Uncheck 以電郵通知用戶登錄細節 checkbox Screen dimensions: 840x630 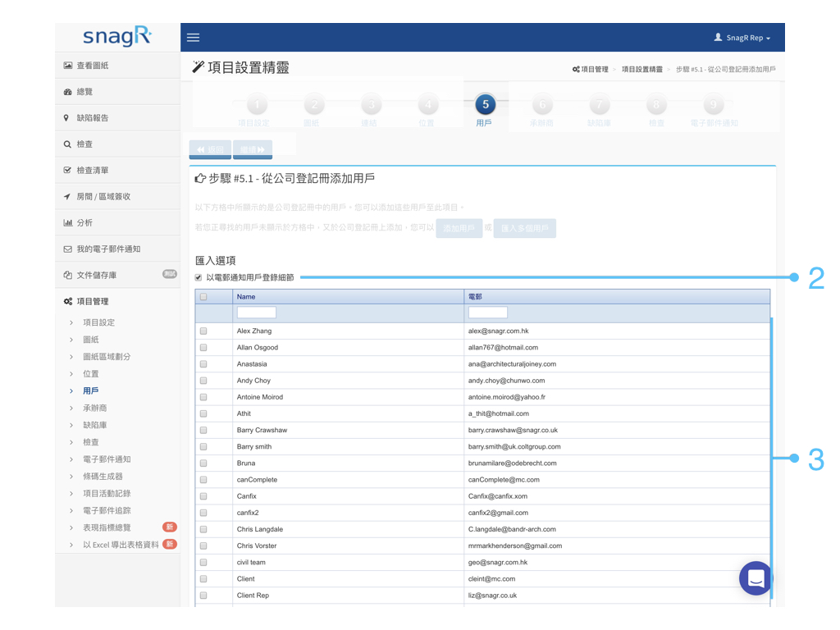click(199, 277)
